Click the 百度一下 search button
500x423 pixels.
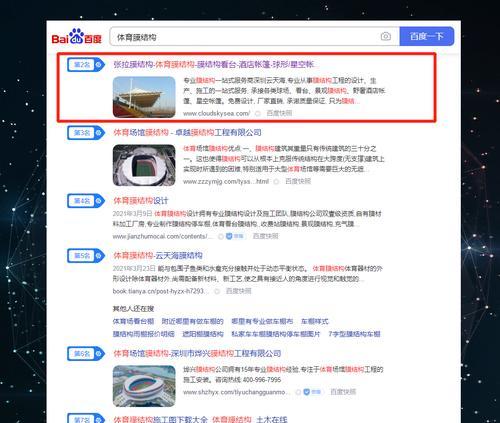[x=427, y=36]
